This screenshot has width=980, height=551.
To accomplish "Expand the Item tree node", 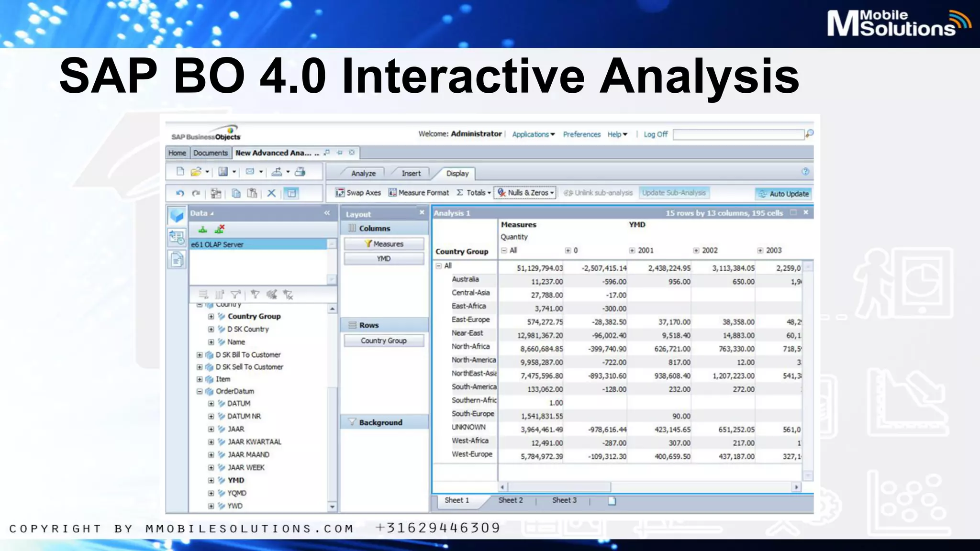I will (200, 379).
